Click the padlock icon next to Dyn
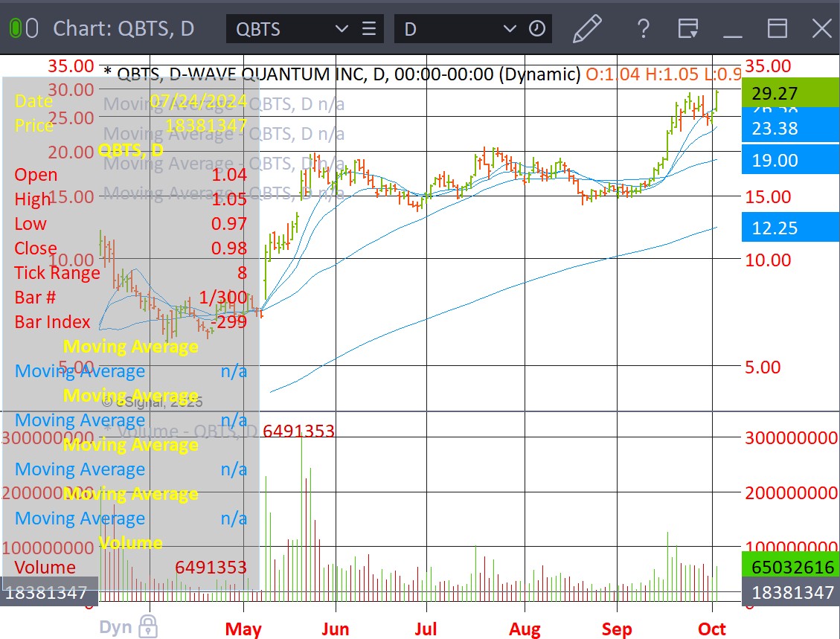The width and height of the screenshot is (840, 639). pos(148,626)
